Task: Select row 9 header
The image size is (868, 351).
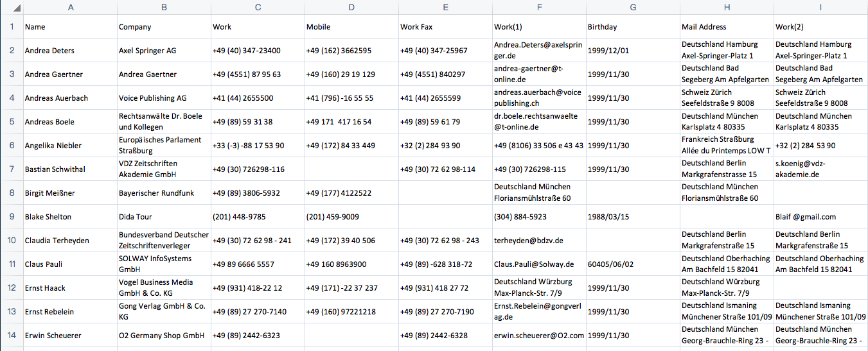Action: [12, 217]
